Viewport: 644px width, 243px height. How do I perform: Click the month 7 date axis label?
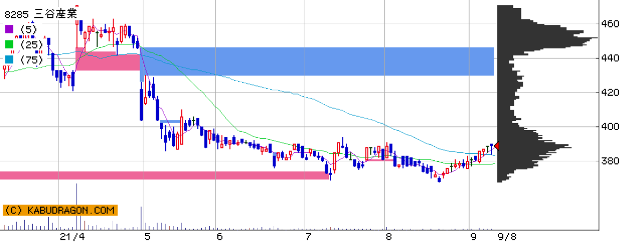pos(308,237)
